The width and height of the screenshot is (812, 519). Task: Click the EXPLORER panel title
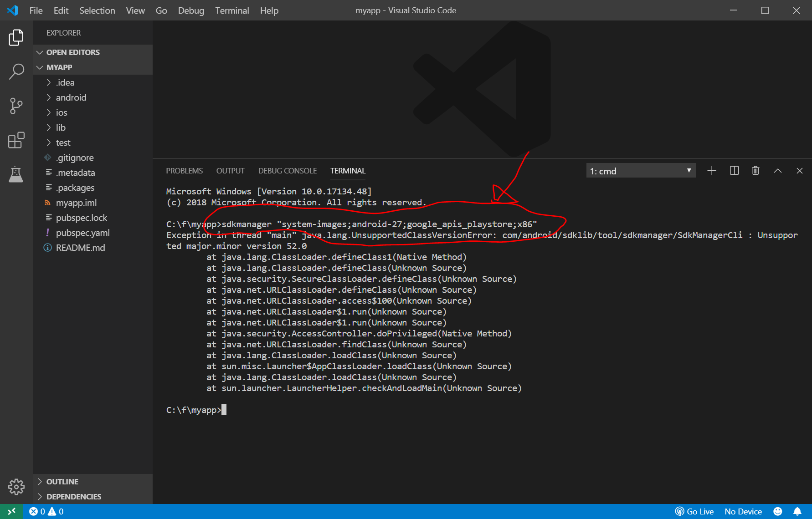[63, 33]
